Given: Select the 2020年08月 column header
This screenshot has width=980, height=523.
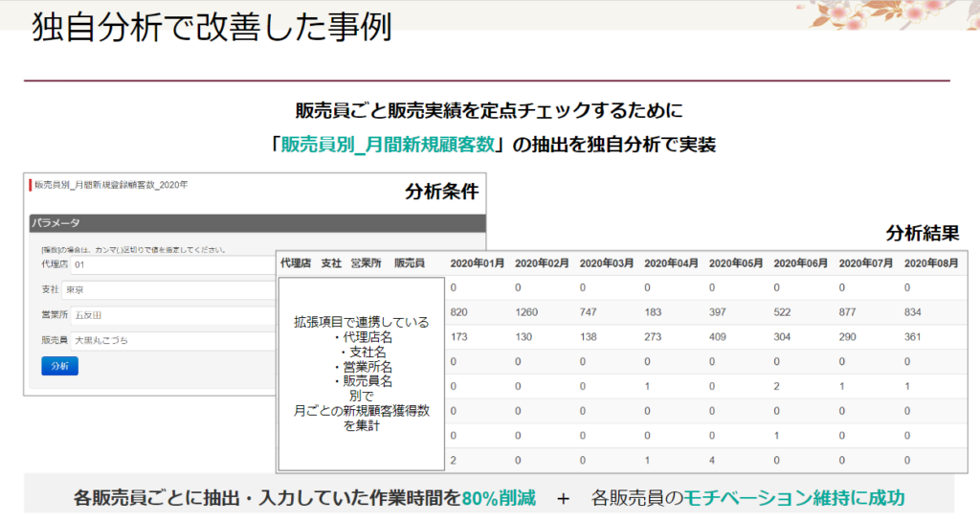Looking at the screenshot, I should click(x=930, y=262).
